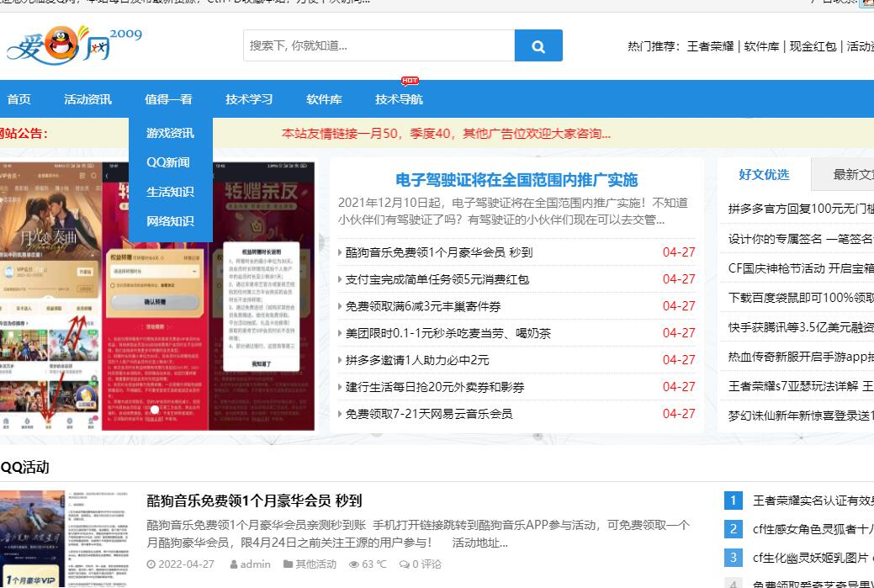
Task: Click the number 2 ranking badge
Action: tap(734, 529)
